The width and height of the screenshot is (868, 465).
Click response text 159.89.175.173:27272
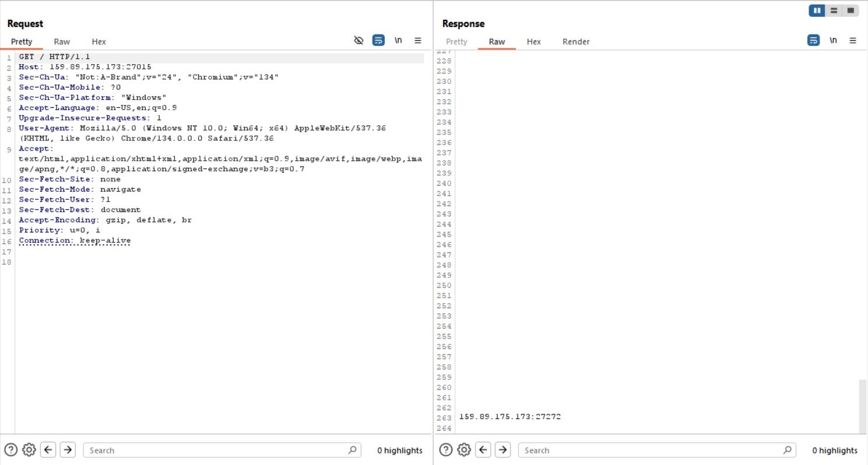510,417
